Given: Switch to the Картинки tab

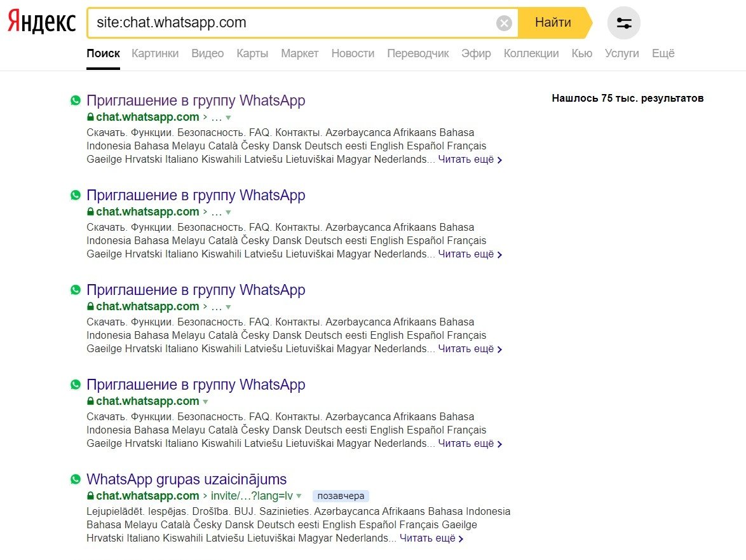Looking at the screenshot, I should click(x=155, y=53).
